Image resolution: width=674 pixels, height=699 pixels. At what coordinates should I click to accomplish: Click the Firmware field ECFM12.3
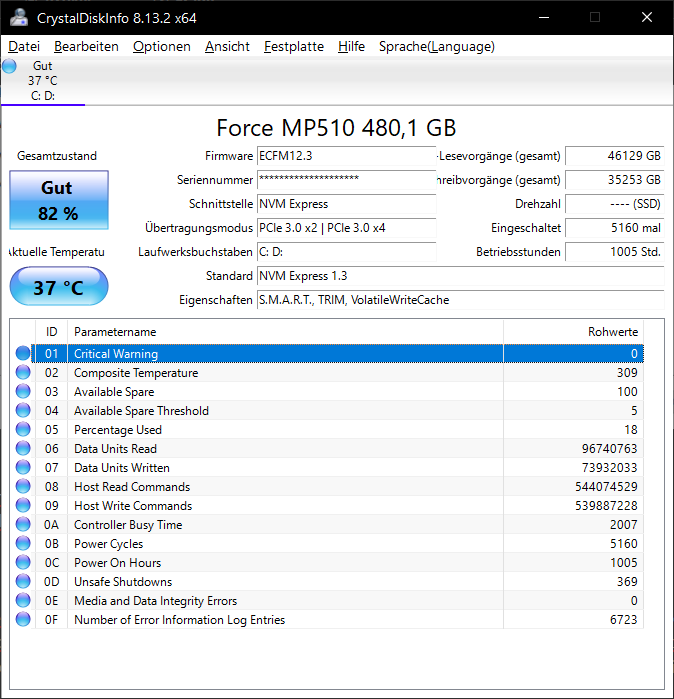point(346,156)
